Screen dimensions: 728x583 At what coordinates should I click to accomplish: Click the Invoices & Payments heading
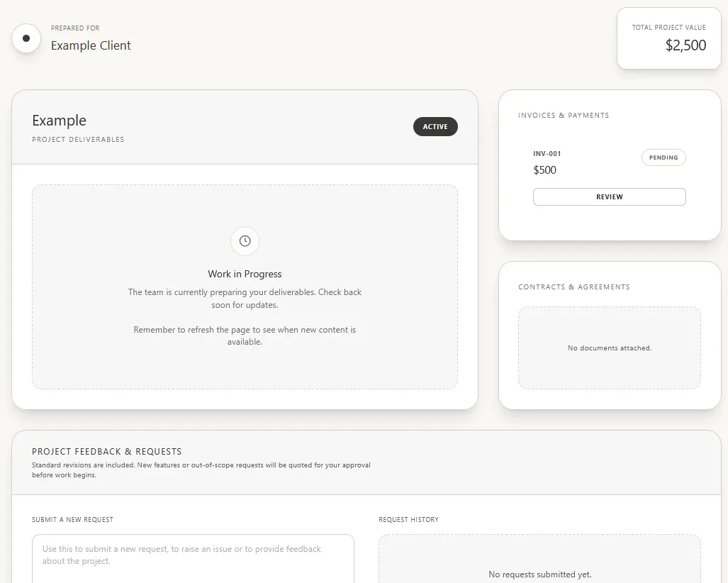pos(564,115)
